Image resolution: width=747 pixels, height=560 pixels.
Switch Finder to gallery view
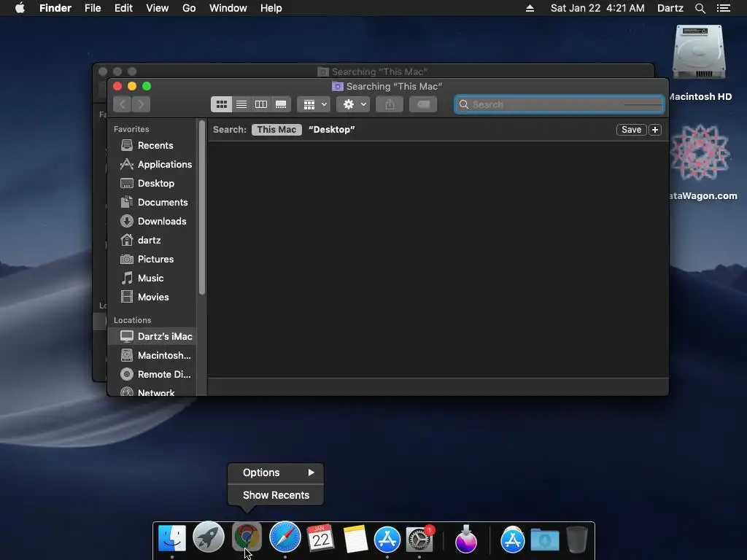[x=281, y=104]
